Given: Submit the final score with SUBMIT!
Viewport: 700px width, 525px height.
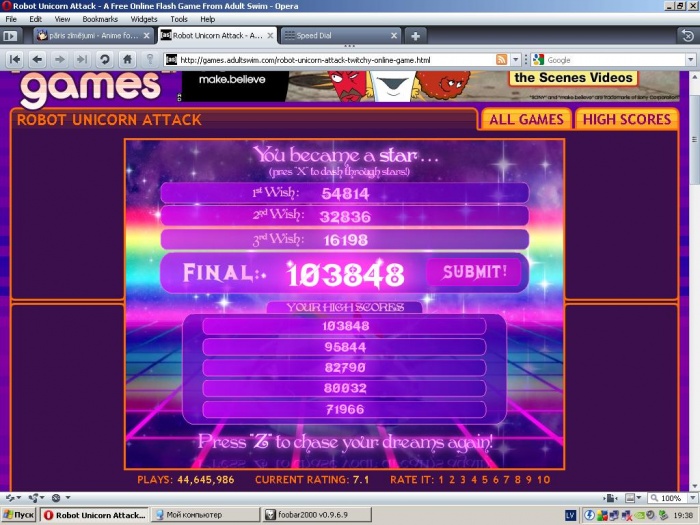Looking at the screenshot, I should click(474, 272).
